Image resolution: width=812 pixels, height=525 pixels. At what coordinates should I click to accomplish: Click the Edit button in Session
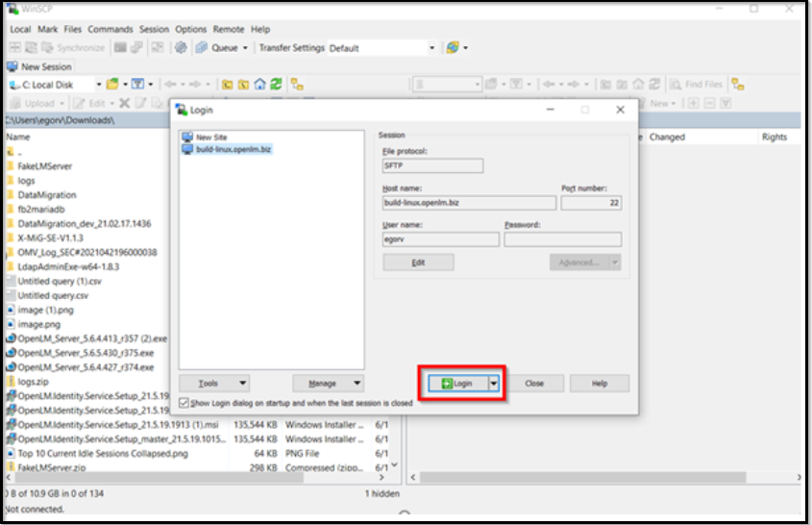pyautogui.click(x=418, y=262)
